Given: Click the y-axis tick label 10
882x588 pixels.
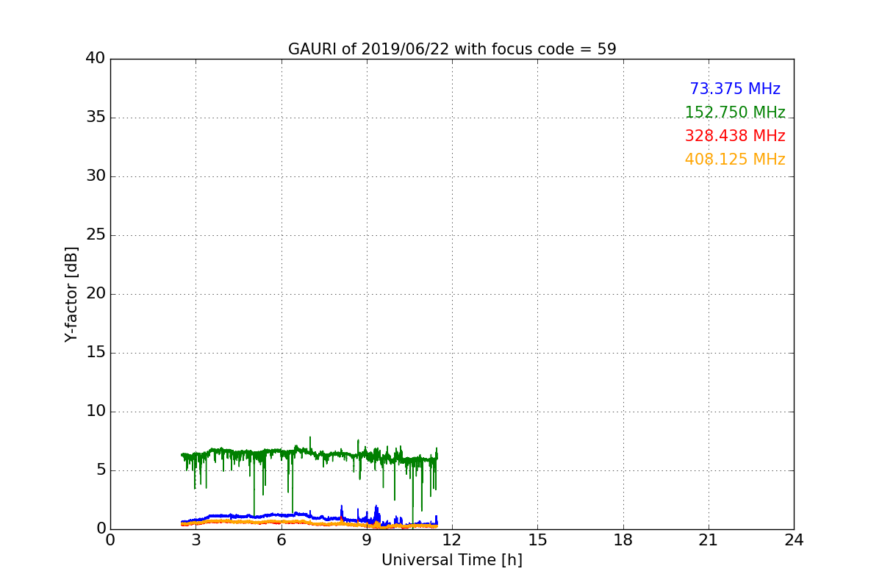Looking at the screenshot, I should (96, 412).
